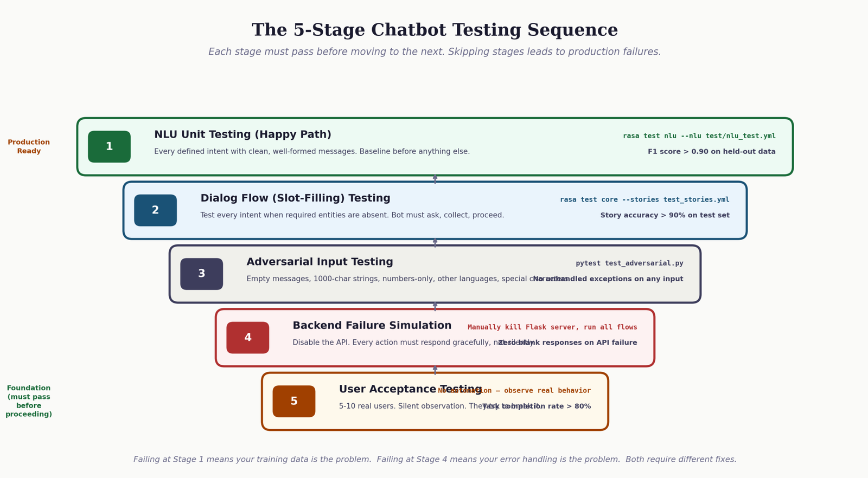
Task: Click the arrow between stages 3 and 4
Action: tap(435, 306)
